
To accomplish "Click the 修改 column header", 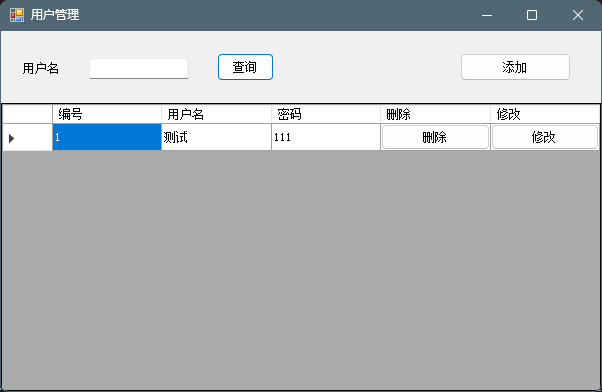I will click(x=545, y=114).
